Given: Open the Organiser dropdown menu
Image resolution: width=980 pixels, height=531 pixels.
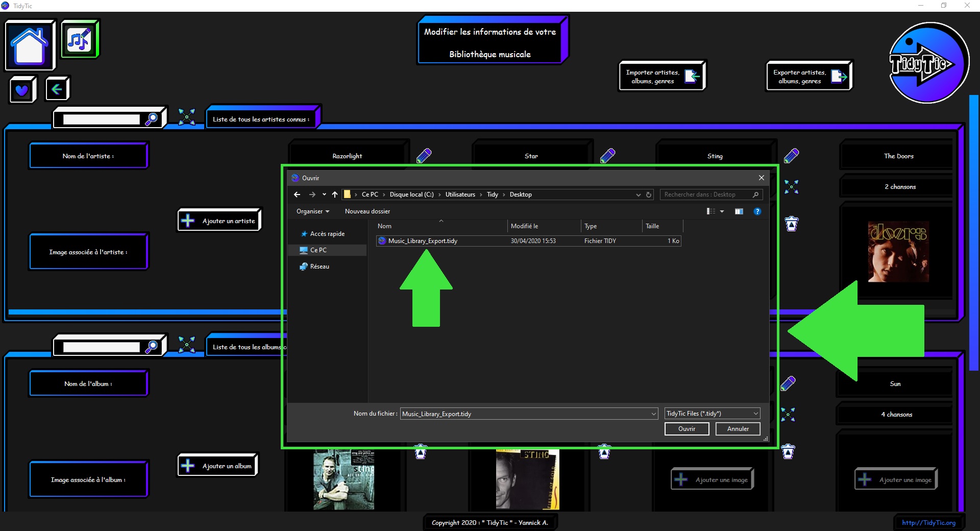Looking at the screenshot, I should point(312,211).
